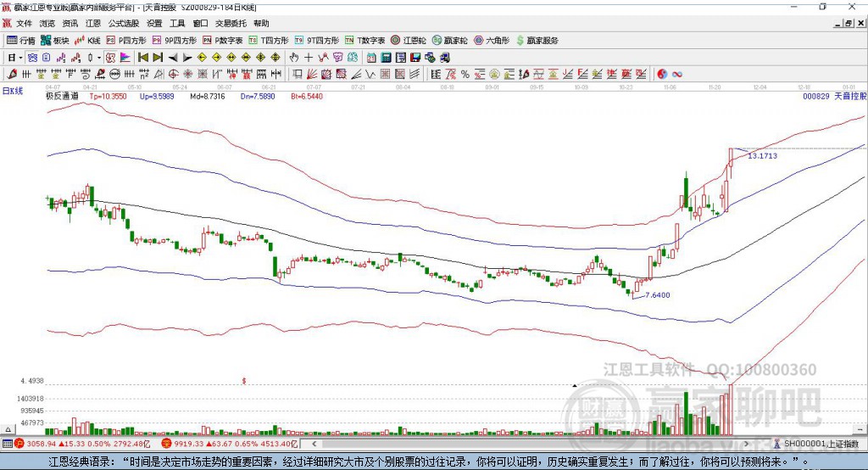This screenshot has width=868, height=470.
Task: Click the black left arrow icon
Action: 173,57
